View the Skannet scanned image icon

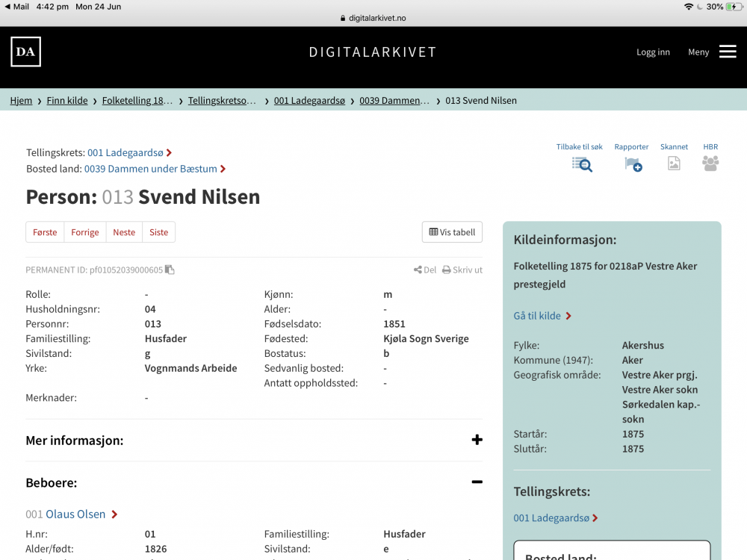pos(674,164)
